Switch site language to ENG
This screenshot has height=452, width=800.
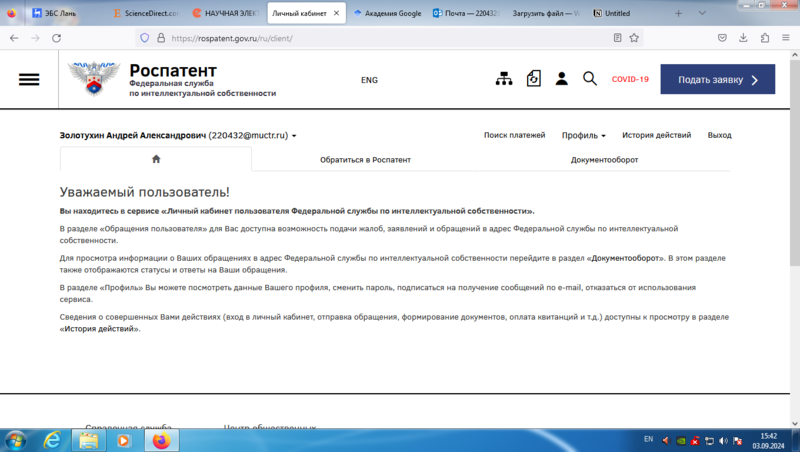[369, 80]
